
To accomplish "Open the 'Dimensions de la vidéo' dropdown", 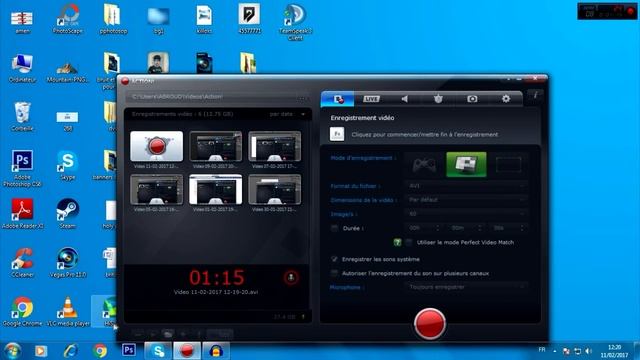I will 466,200.
